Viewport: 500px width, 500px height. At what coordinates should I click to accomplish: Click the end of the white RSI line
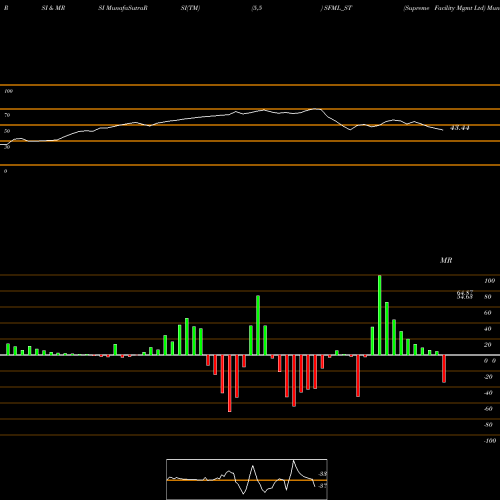point(443,130)
